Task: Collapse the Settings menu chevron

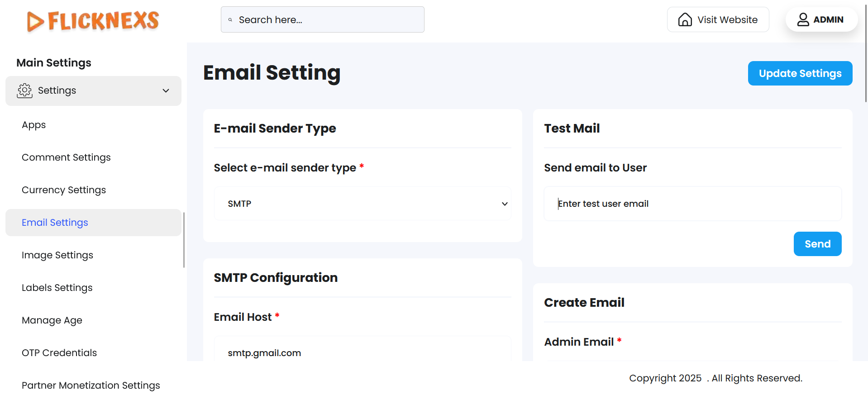Action: 166,90
